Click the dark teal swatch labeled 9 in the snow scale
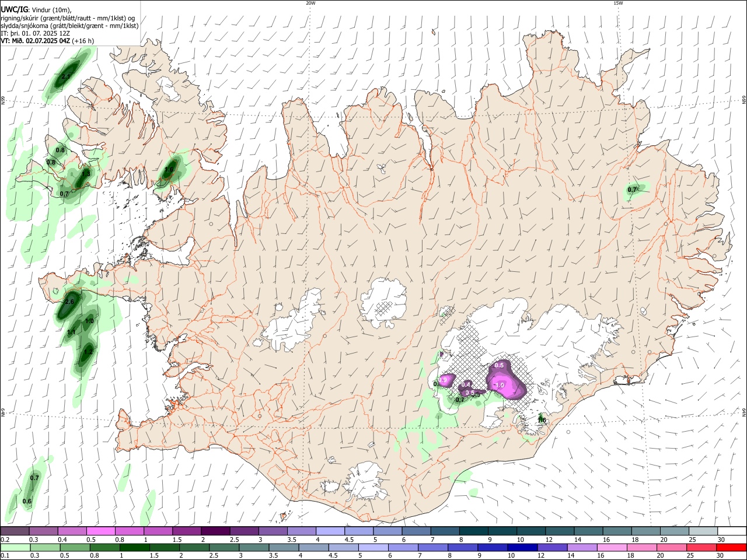 click(x=502, y=531)
